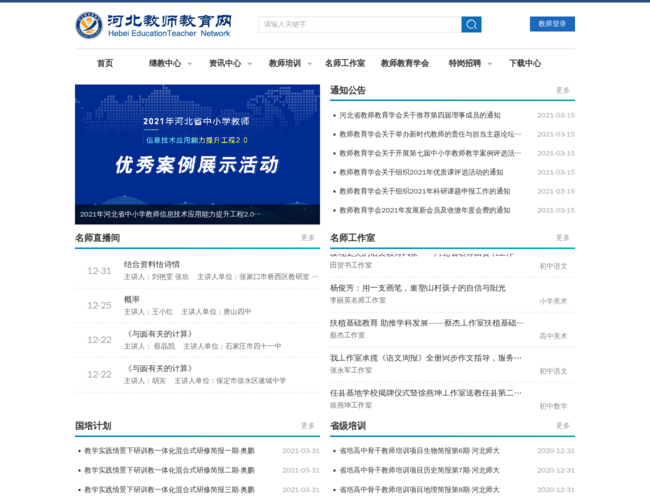Click 更多 next to 省级培训
This screenshot has width=650, height=500.
(563, 426)
